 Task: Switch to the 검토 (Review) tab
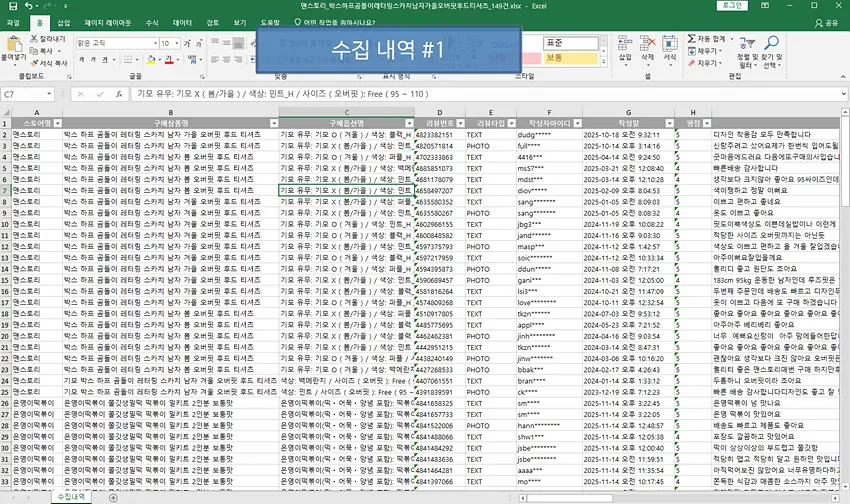point(212,23)
